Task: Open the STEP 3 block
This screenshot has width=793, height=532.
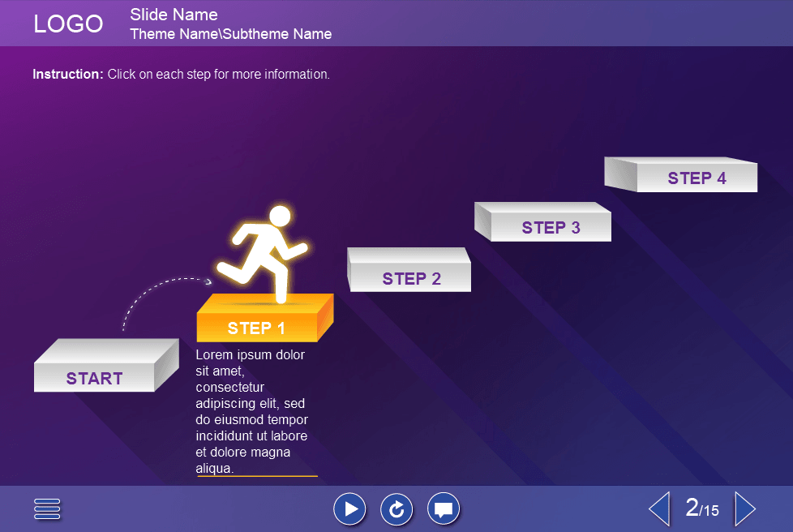Action: click(542, 221)
